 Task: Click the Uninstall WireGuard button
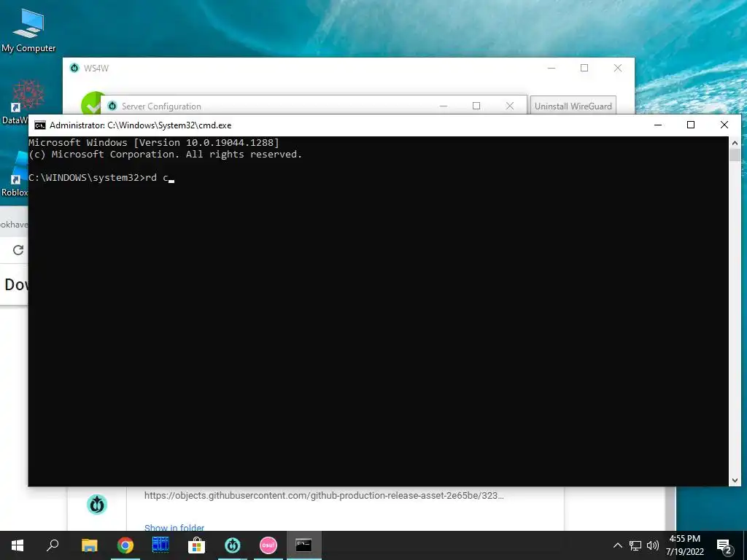click(x=573, y=106)
